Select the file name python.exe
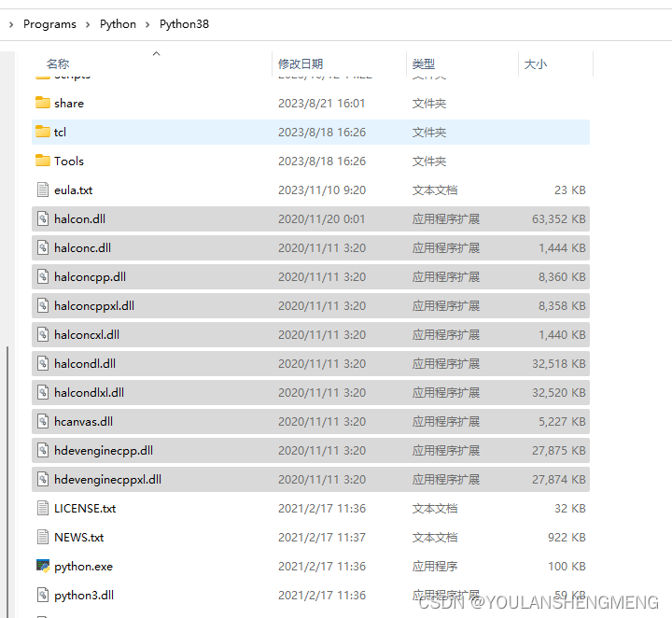672x618 pixels. click(84, 567)
